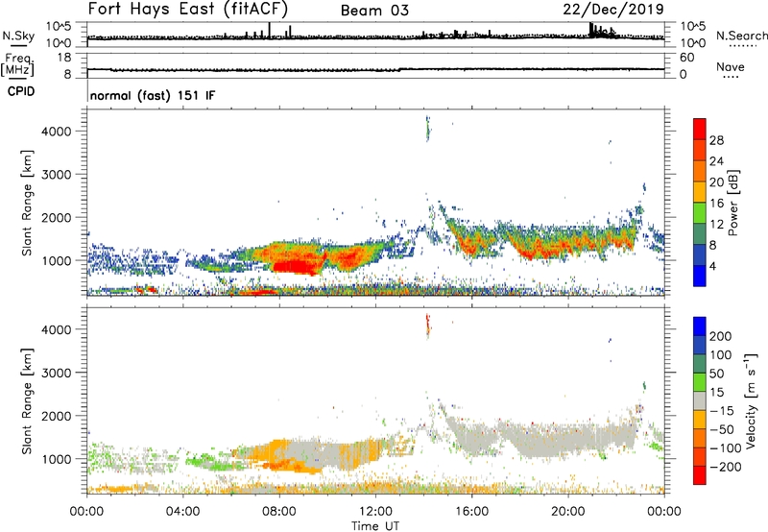Click the '16:00' time tick label

(471, 512)
